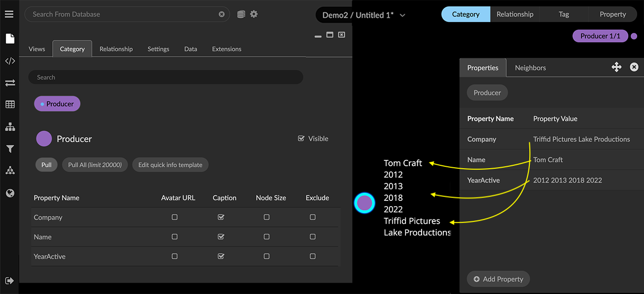Open settings gear next to database icon

[254, 14]
